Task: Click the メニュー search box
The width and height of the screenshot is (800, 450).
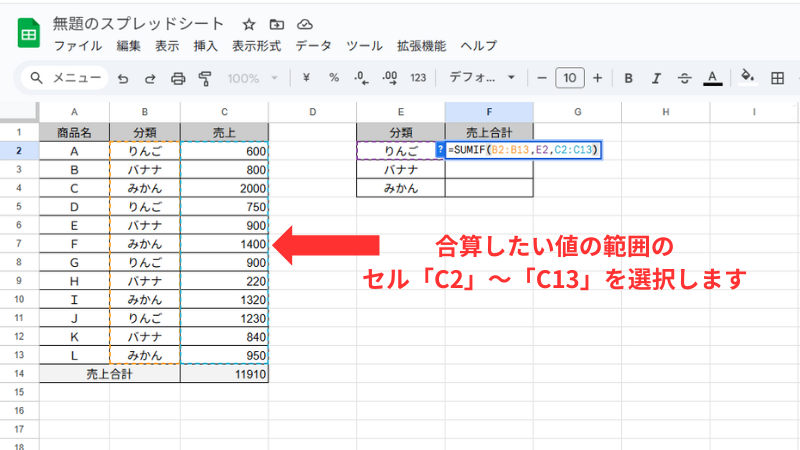Action: (x=65, y=78)
